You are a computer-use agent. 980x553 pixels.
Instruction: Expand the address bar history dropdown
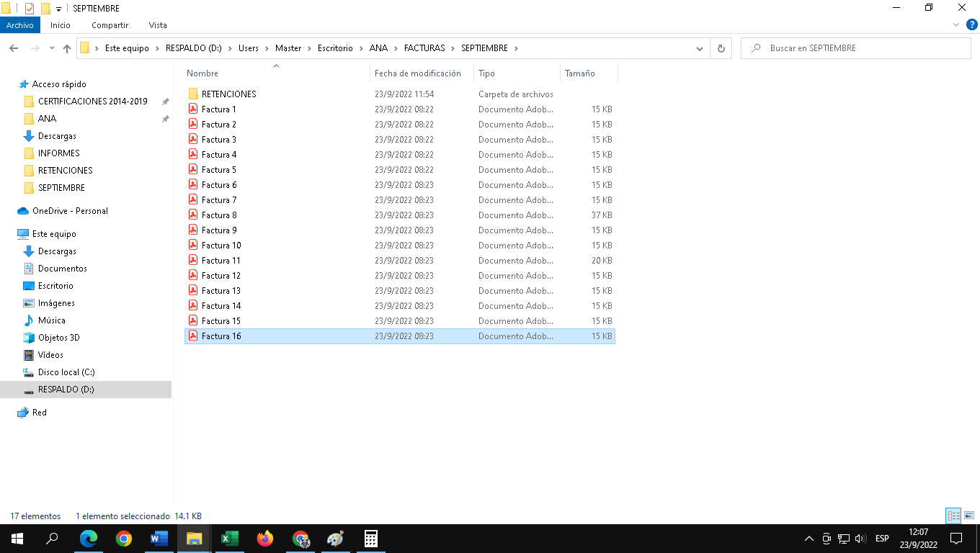699,48
